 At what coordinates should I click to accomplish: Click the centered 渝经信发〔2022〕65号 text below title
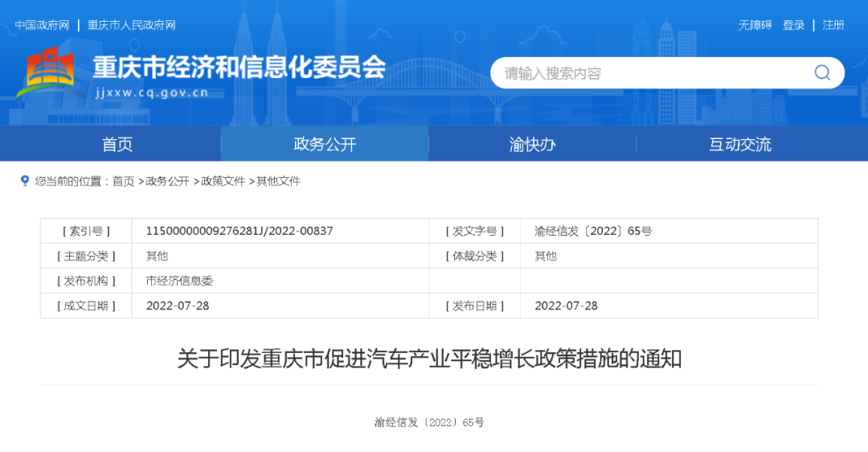pyautogui.click(x=429, y=422)
